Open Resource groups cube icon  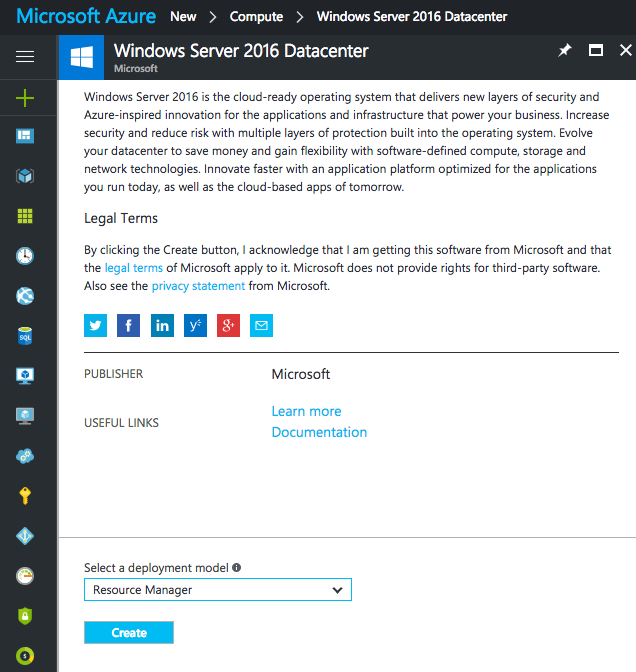tap(25, 176)
